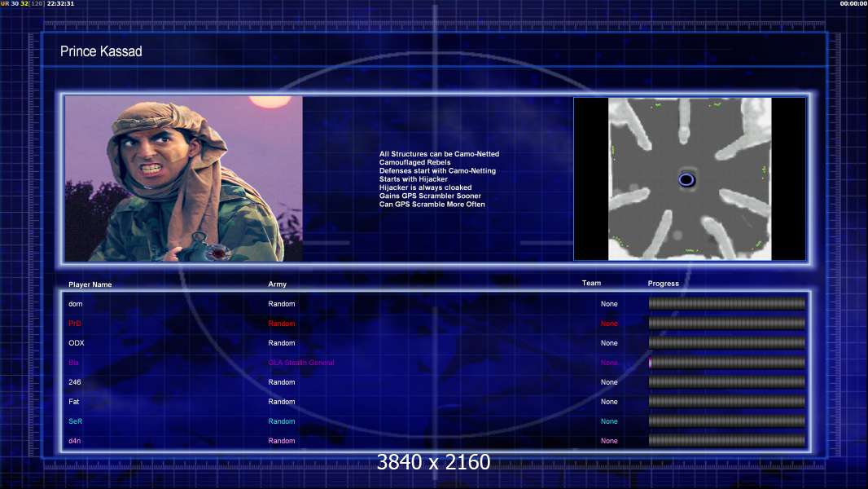868x489 pixels.
Task: Click the loading progress bar for 246
Action: (x=727, y=381)
